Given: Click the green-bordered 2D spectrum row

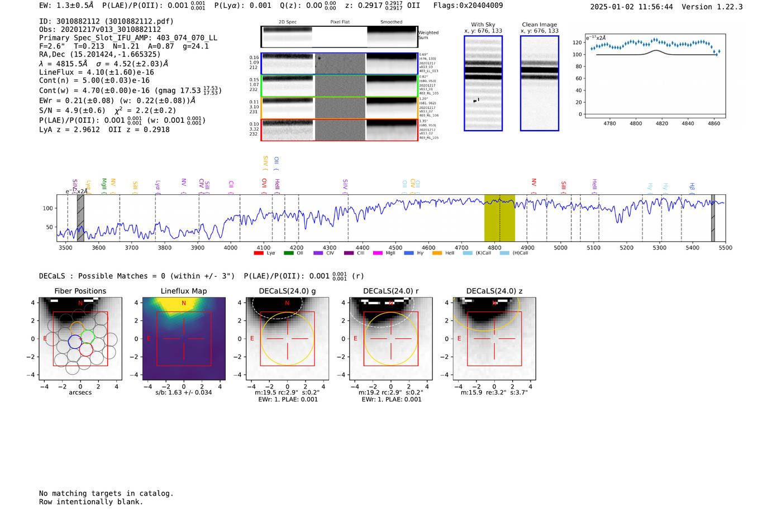Looking at the screenshot, I should (x=339, y=85).
